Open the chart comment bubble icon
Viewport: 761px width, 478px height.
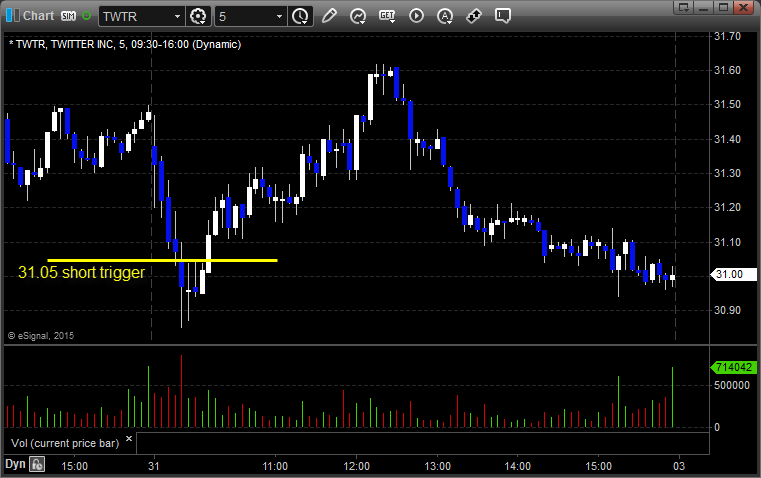503,16
